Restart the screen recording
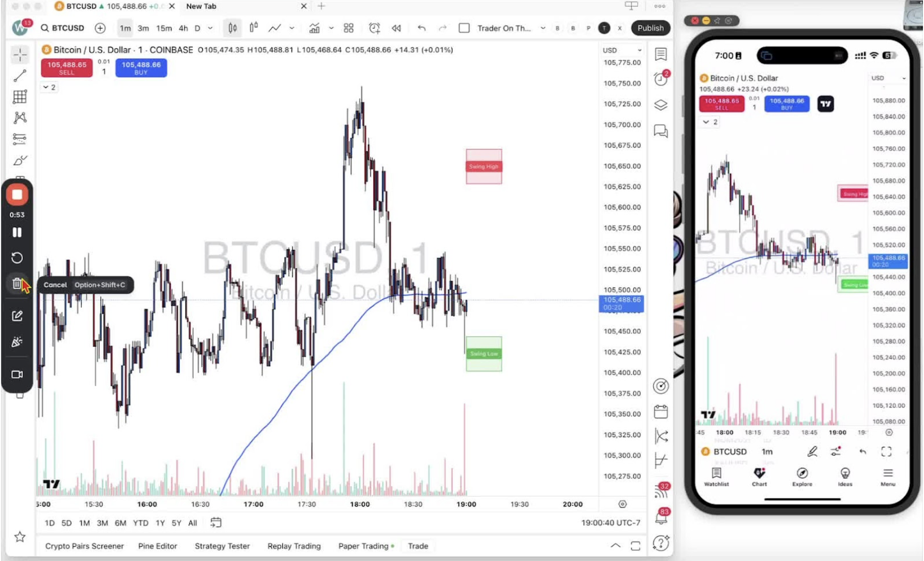The image size is (924, 561). (17, 258)
